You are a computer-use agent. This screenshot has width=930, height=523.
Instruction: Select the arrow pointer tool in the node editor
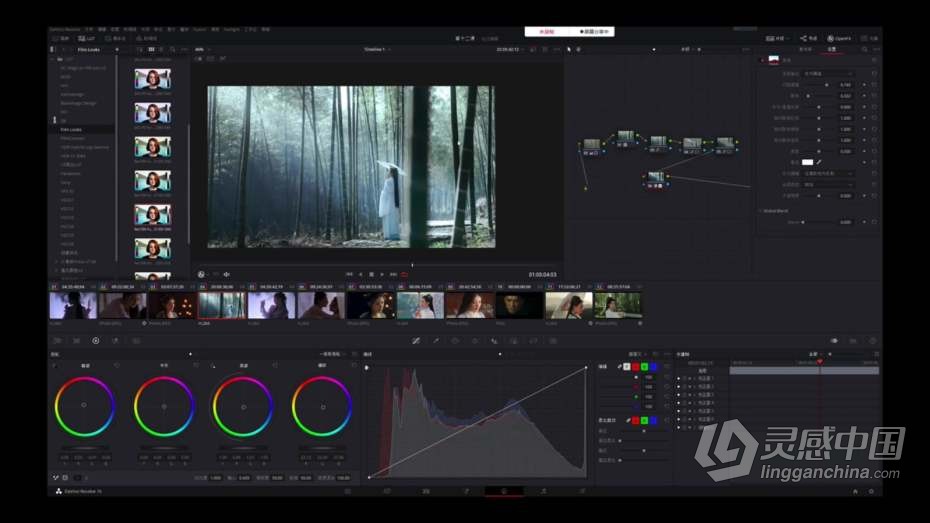tap(569, 50)
